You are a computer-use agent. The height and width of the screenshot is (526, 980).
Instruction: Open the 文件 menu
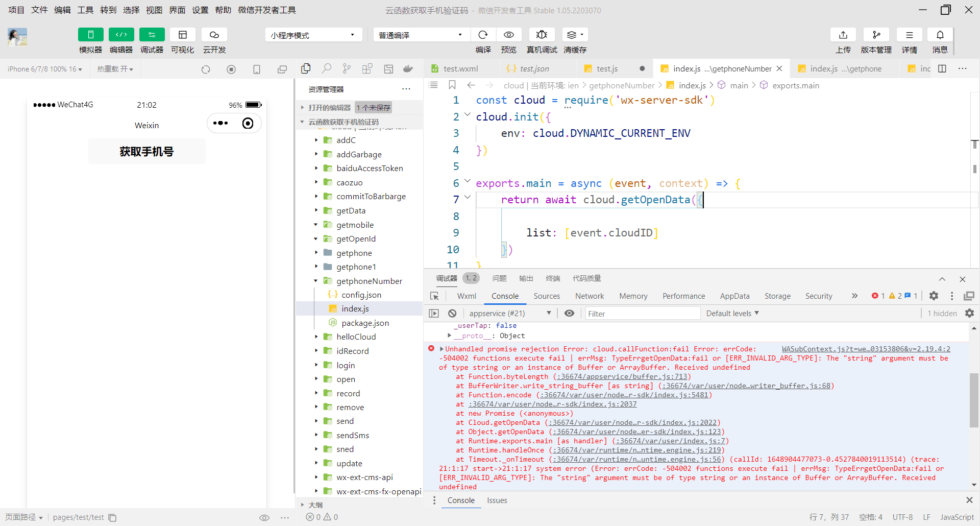coord(39,10)
